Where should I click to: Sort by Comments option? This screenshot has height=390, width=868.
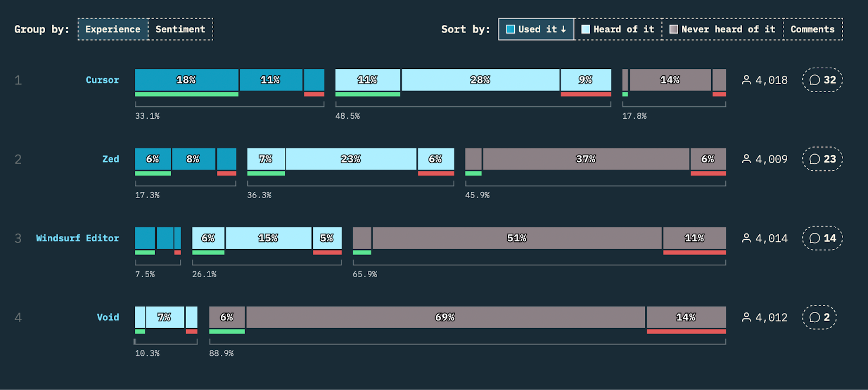tap(813, 29)
